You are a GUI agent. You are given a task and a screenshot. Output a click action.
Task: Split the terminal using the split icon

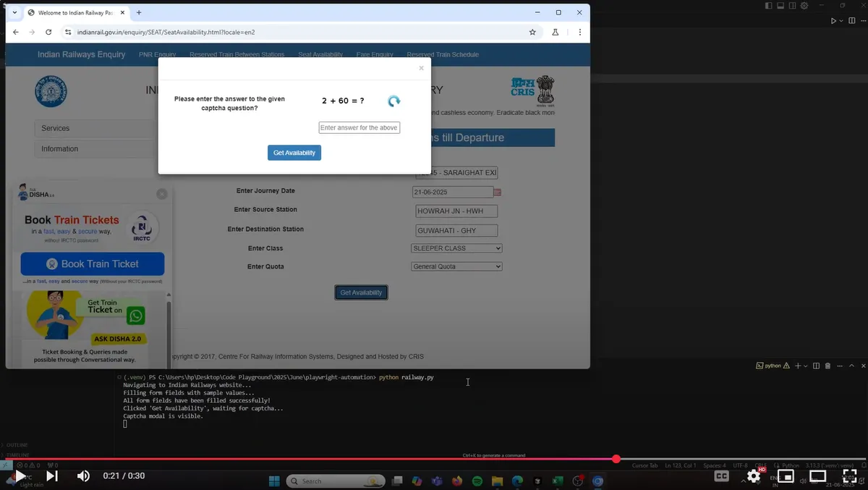click(x=817, y=366)
